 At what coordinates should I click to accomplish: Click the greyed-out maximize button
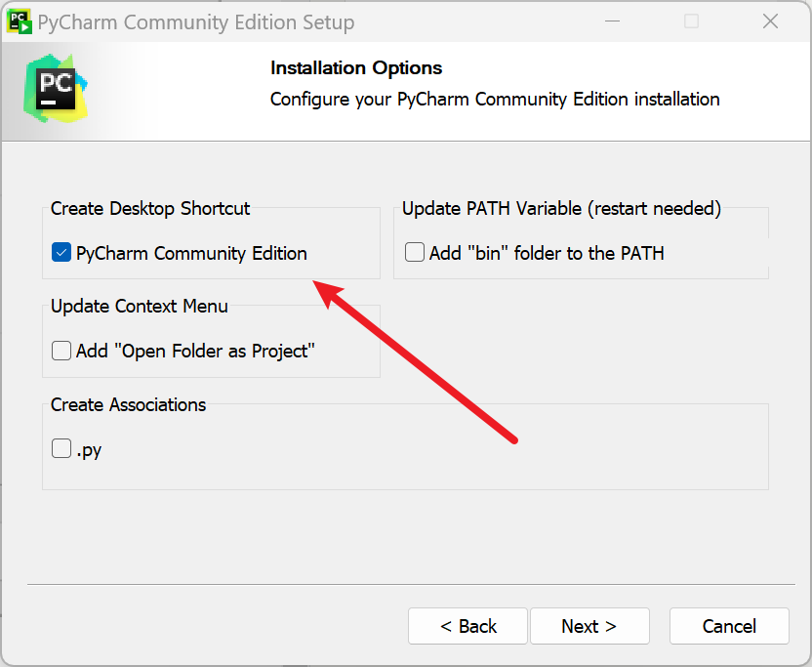click(691, 21)
